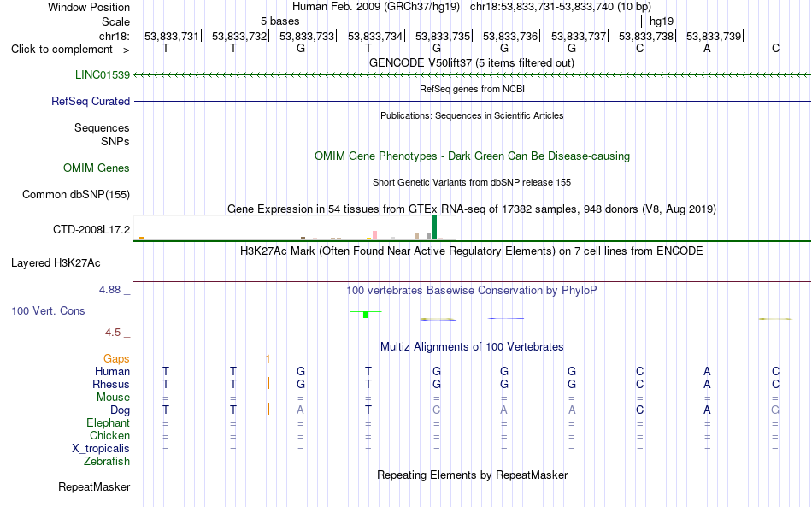Open the 100 Vert. Cons label
812x507 pixels.
48,310
